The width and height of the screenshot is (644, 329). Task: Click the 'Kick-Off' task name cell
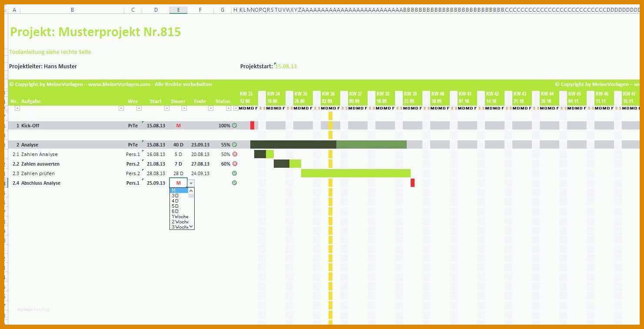click(30, 126)
